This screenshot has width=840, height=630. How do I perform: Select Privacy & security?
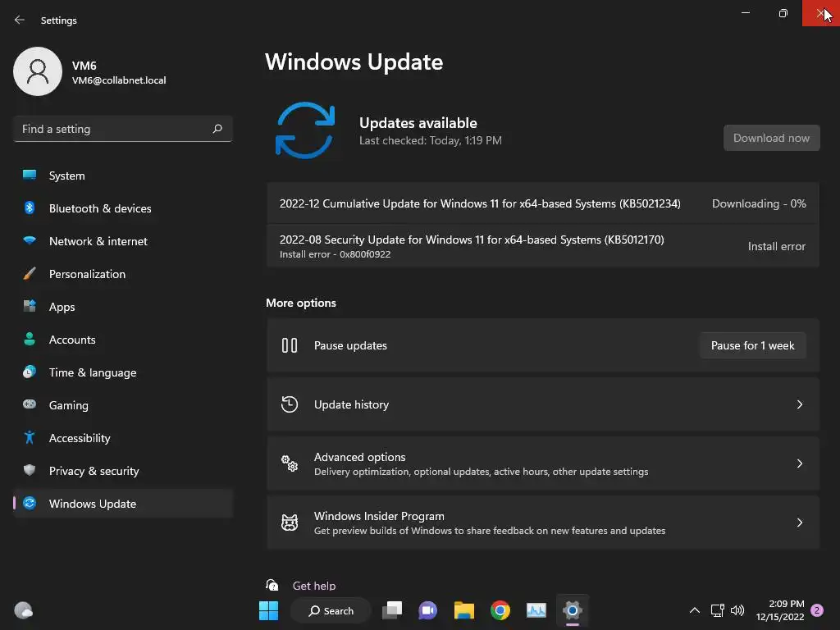(123, 471)
